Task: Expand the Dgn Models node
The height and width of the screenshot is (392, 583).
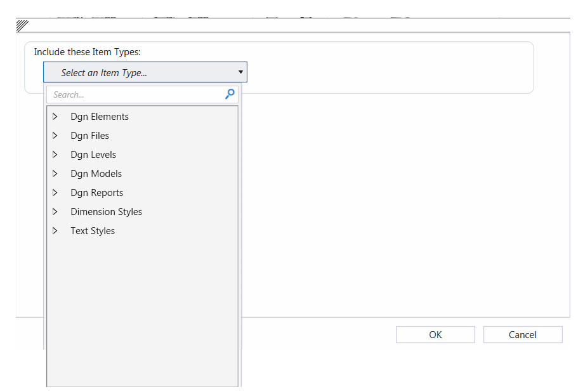Action: 55,173
